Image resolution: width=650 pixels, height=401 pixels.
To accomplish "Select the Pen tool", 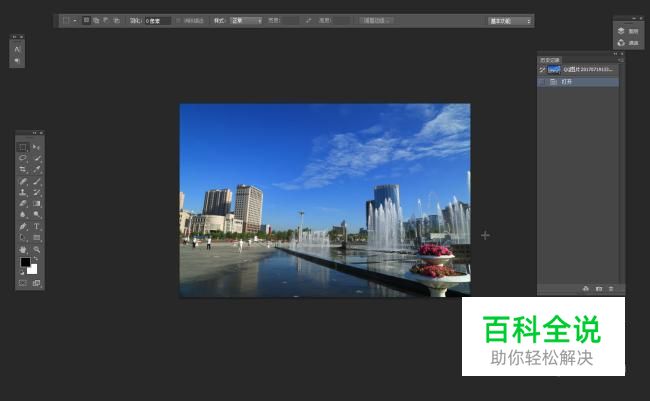I will tap(23, 226).
